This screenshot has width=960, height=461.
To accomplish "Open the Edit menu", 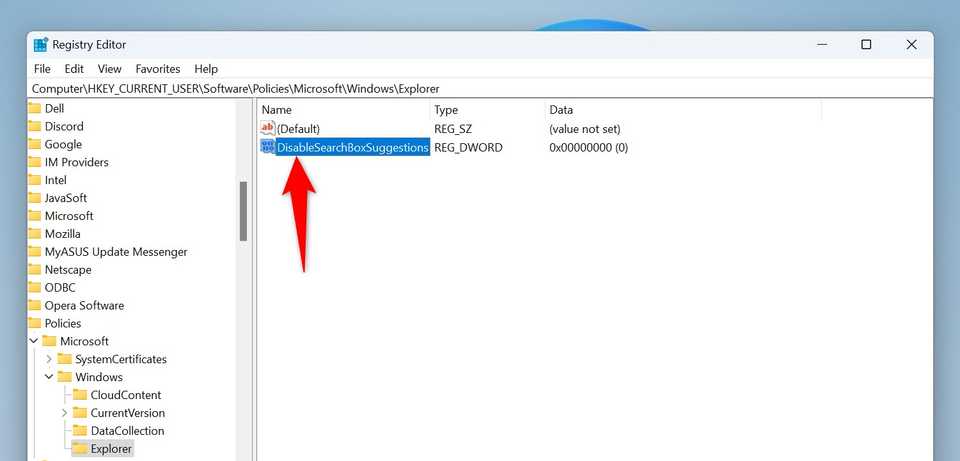I will (74, 69).
